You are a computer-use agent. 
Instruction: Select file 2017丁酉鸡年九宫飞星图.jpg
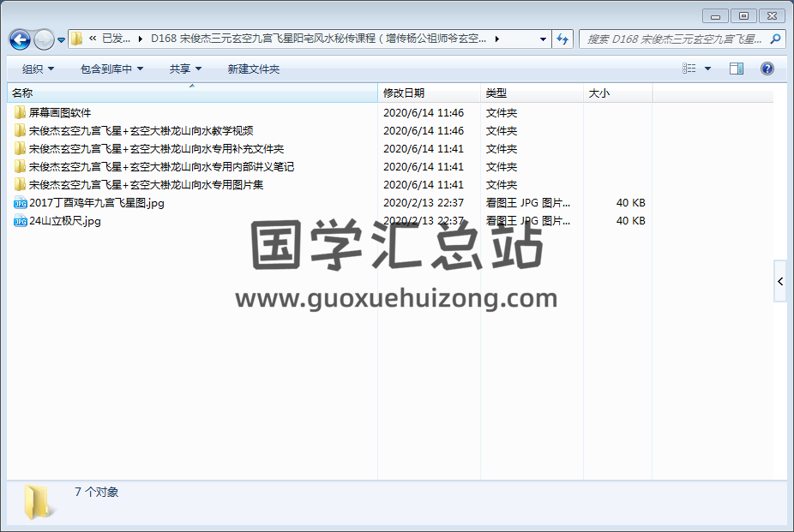[x=97, y=203]
